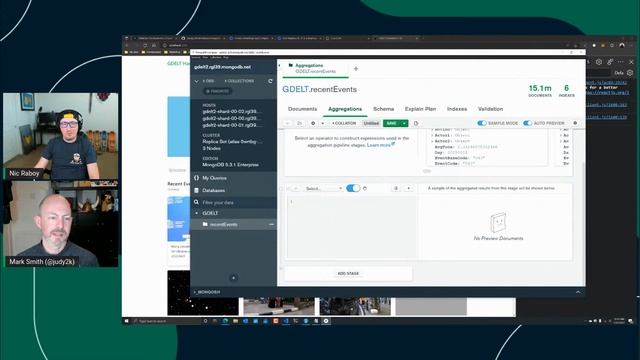Collapse the sidebar with the left arrow
Image resolution: width=640 pixels, height=360 pixels.
pyautogui.click(x=280, y=66)
